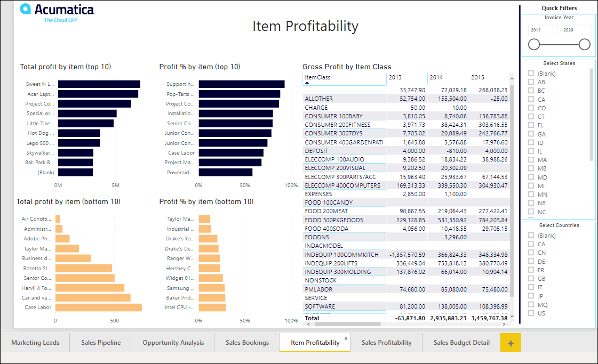Image resolution: width=598 pixels, height=364 pixels.
Task: Click the Acumatica logo
Action: (x=57, y=11)
